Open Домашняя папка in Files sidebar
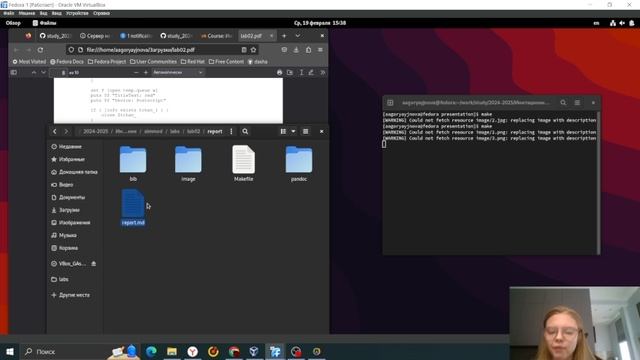 coord(74,172)
